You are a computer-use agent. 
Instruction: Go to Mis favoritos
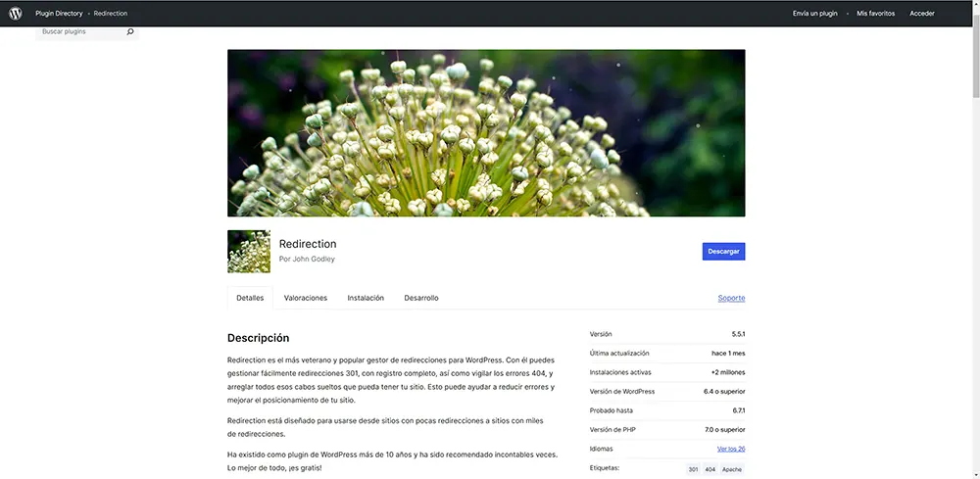[876, 14]
